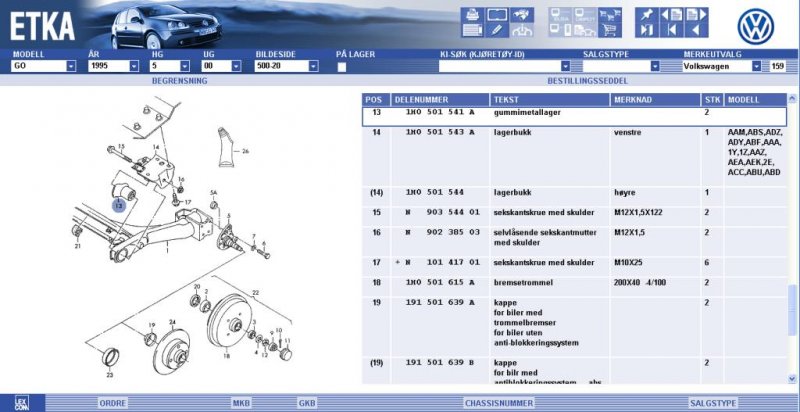Expand the Modell dropdown showing GO
This screenshot has width=800, height=412.
click(x=71, y=66)
